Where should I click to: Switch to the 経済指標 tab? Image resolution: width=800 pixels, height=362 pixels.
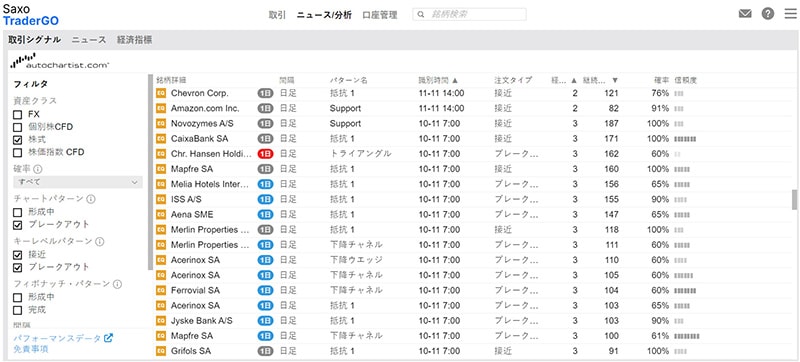(x=134, y=40)
